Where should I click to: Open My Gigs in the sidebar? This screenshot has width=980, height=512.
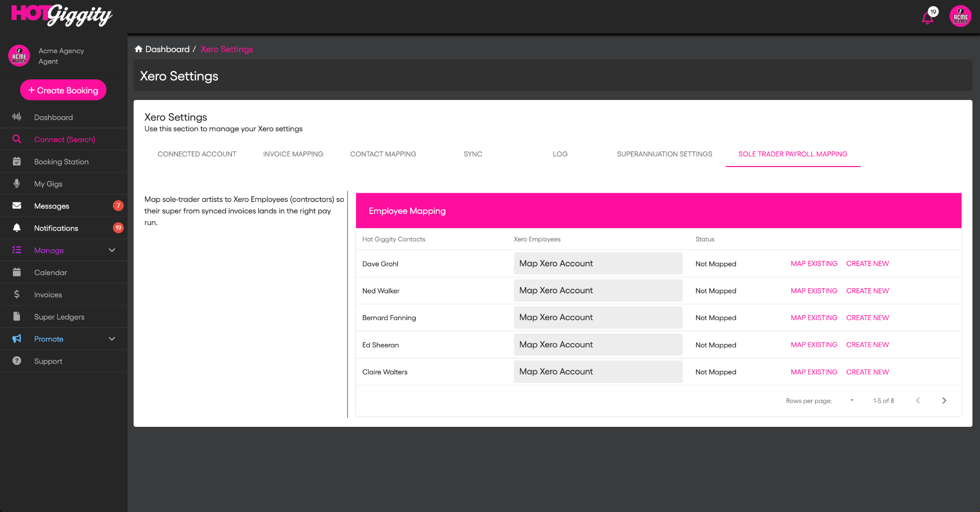click(x=64, y=184)
